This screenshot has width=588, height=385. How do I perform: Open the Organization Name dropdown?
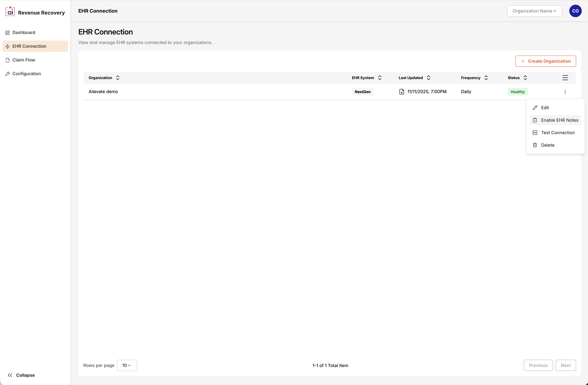tap(534, 11)
